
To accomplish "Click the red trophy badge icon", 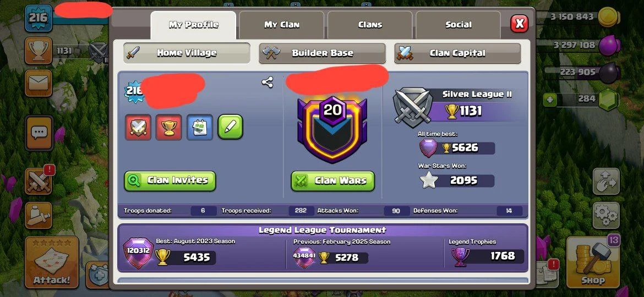I will click(x=169, y=127).
